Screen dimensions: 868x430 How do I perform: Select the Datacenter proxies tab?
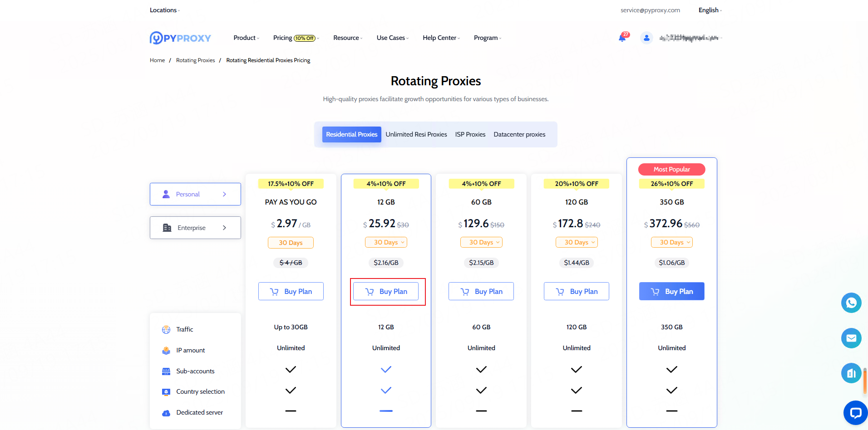tap(519, 135)
